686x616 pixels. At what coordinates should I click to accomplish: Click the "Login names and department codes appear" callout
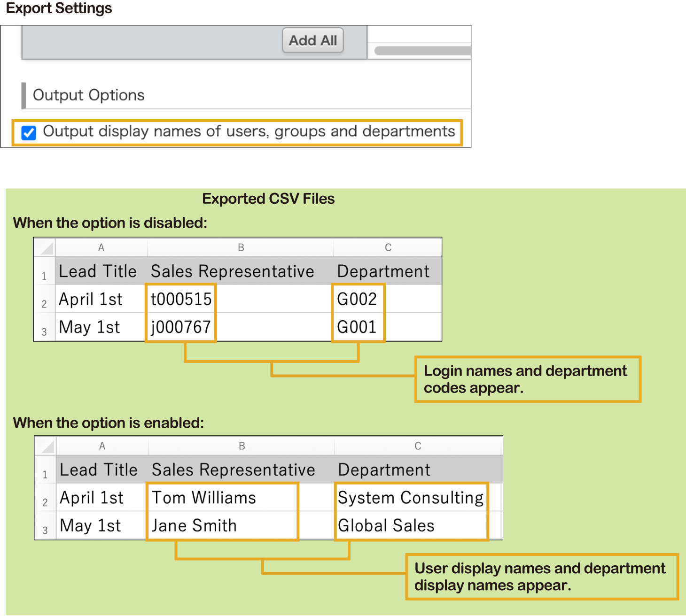(x=528, y=379)
